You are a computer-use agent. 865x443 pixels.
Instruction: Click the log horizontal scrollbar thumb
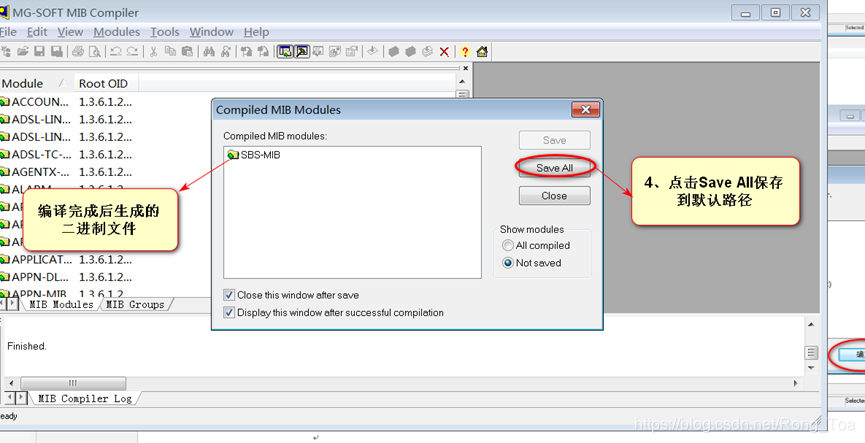click(73, 383)
